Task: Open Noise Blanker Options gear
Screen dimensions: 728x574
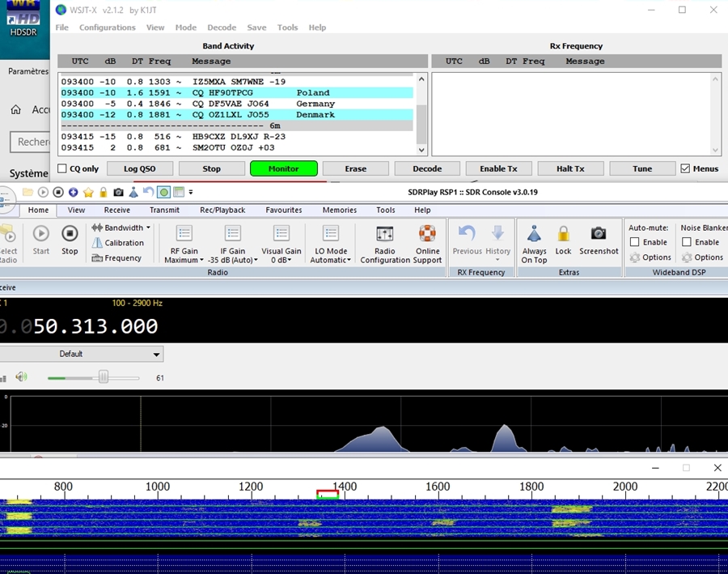Action: pos(702,257)
